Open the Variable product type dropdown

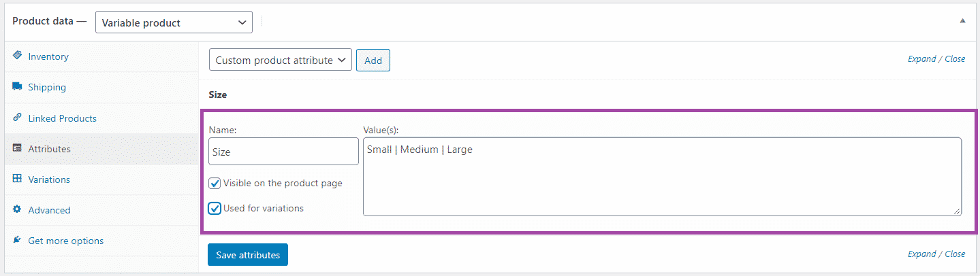click(174, 22)
